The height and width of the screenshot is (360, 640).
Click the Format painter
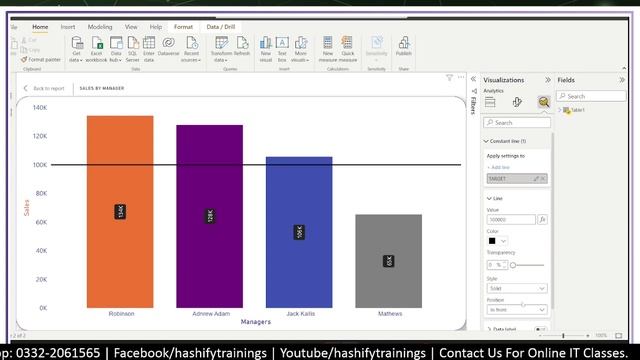coord(41,60)
